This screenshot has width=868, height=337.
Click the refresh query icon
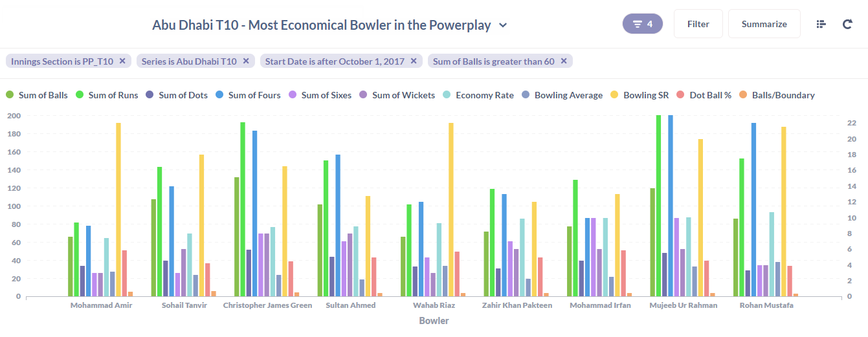[847, 24]
